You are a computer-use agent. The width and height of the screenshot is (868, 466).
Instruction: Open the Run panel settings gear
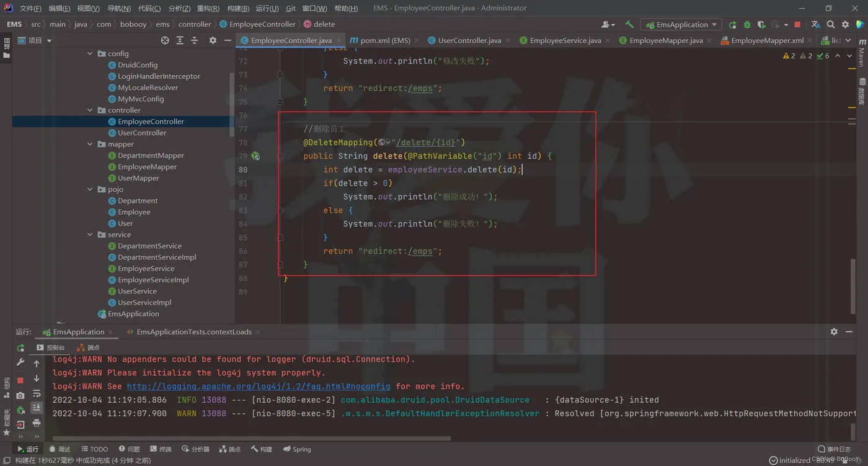tap(834, 332)
